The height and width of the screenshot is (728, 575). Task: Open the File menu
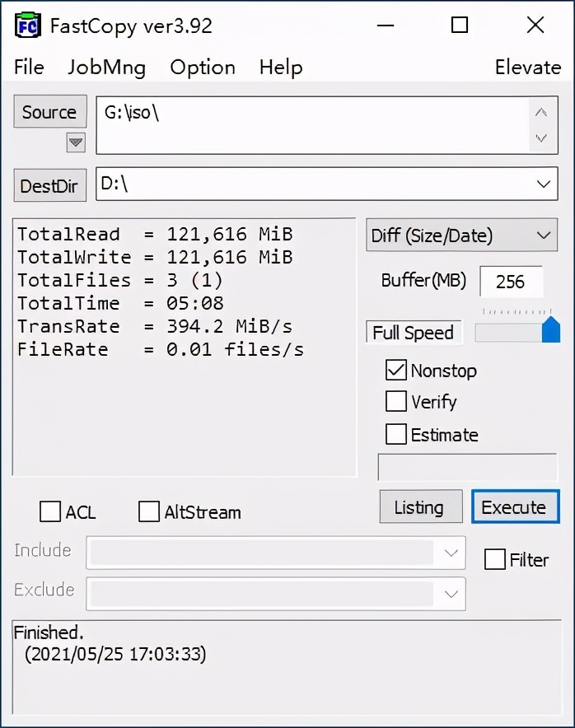click(x=29, y=68)
